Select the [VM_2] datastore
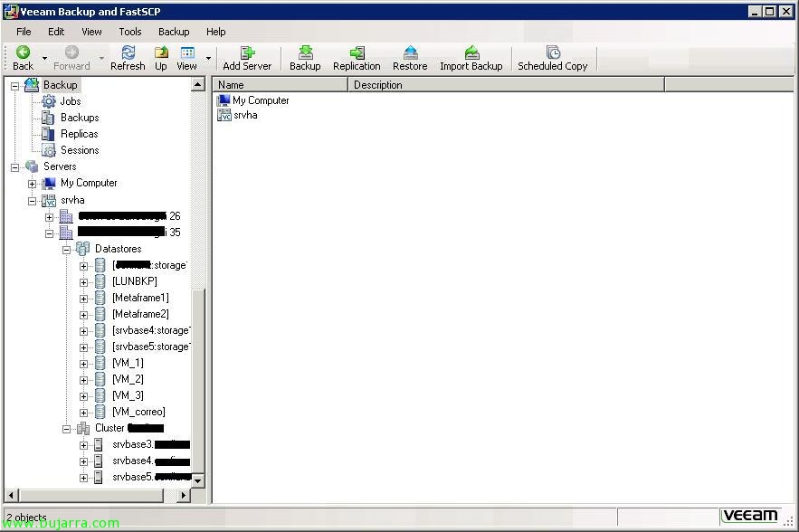 [x=128, y=379]
